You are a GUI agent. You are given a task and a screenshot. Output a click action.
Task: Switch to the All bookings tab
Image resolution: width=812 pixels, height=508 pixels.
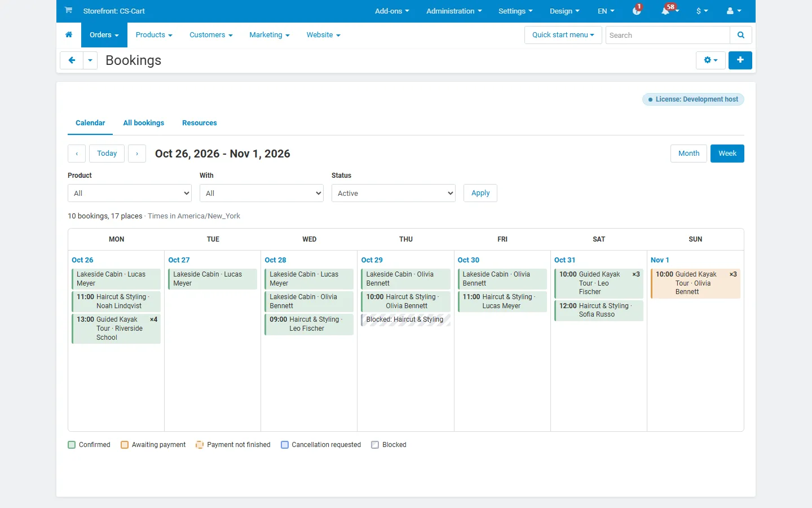coord(144,123)
